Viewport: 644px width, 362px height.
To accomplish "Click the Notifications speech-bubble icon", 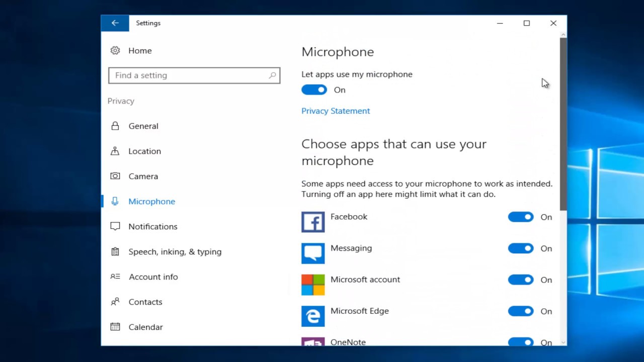I will click(115, 226).
